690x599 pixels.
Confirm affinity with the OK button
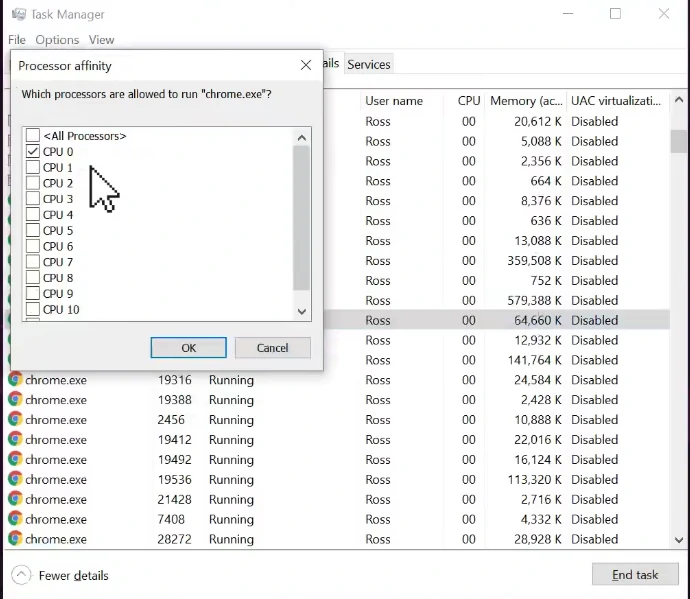pyautogui.click(x=188, y=348)
